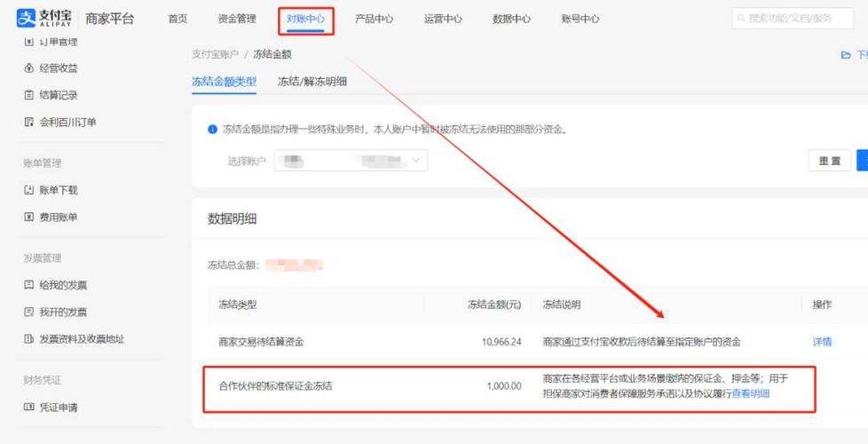This screenshot has height=444, width=868.
Task: Select the 合作伙伴的标准保证金冻结 row label
Action: click(x=275, y=386)
